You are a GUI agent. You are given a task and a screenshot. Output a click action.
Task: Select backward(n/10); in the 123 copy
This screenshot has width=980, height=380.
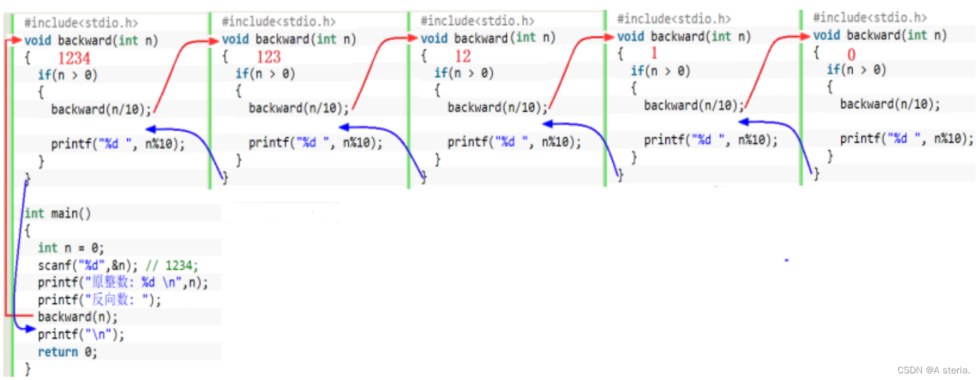299,108
